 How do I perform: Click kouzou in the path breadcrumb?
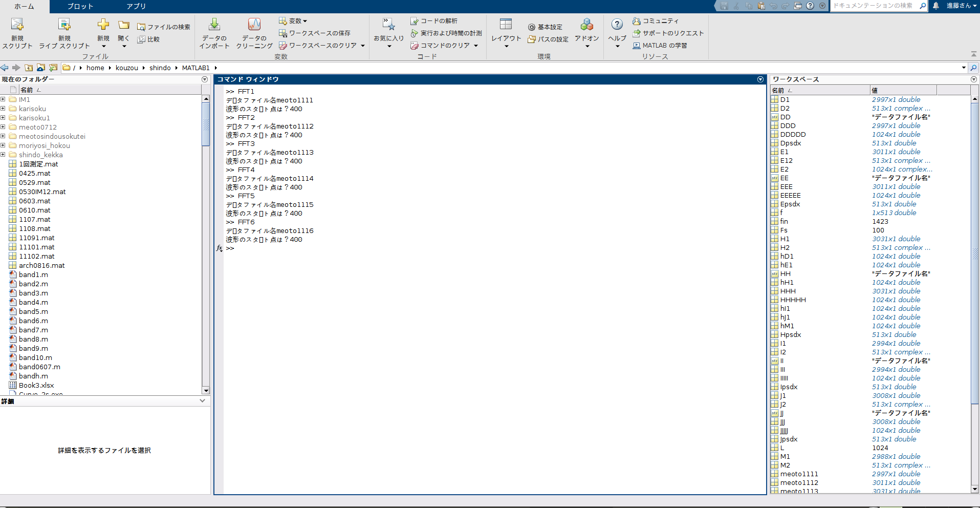tap(127, 68)
